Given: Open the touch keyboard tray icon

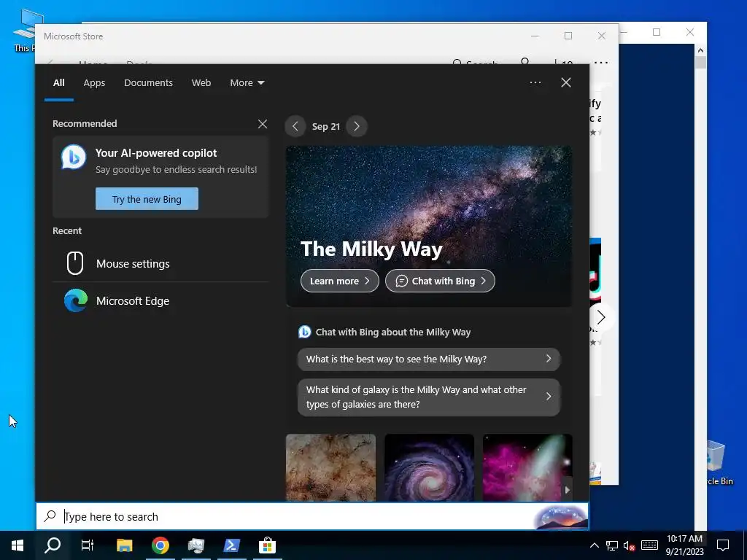Looking at the screenshot, I should [x=649, y=545].
